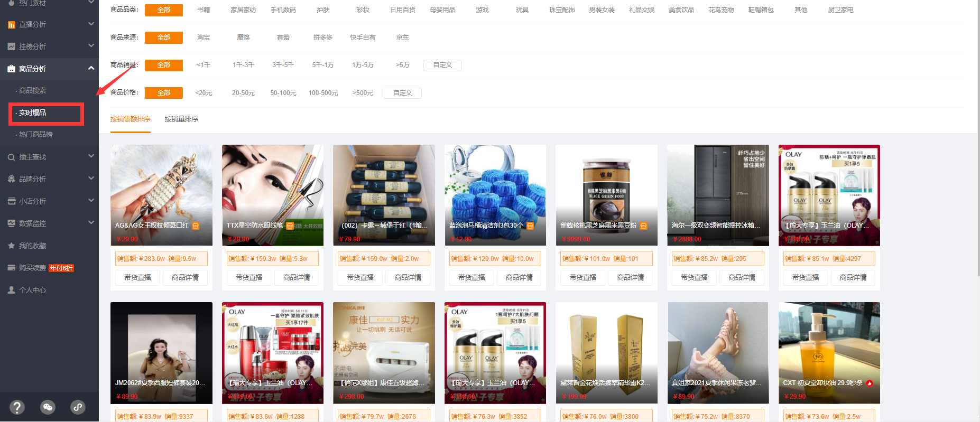
Task: Click the 品牌分析 badge icon
Action: point(11,179)
